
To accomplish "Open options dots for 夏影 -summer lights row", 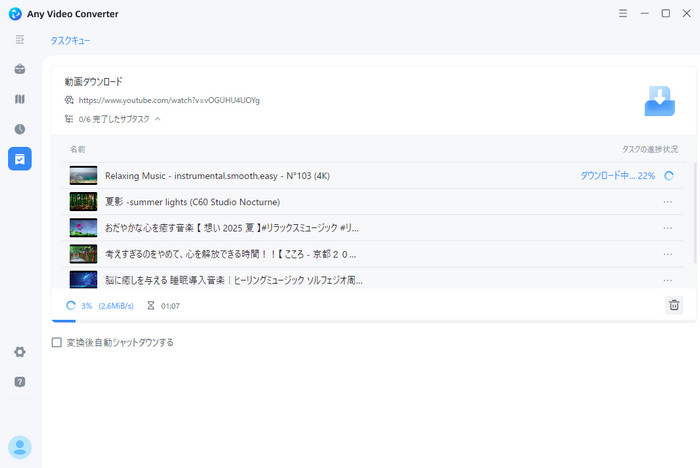I will coord(667,202).
